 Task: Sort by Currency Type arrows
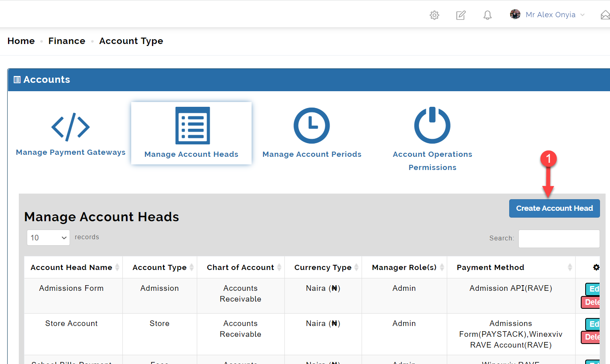pos(356,267)
